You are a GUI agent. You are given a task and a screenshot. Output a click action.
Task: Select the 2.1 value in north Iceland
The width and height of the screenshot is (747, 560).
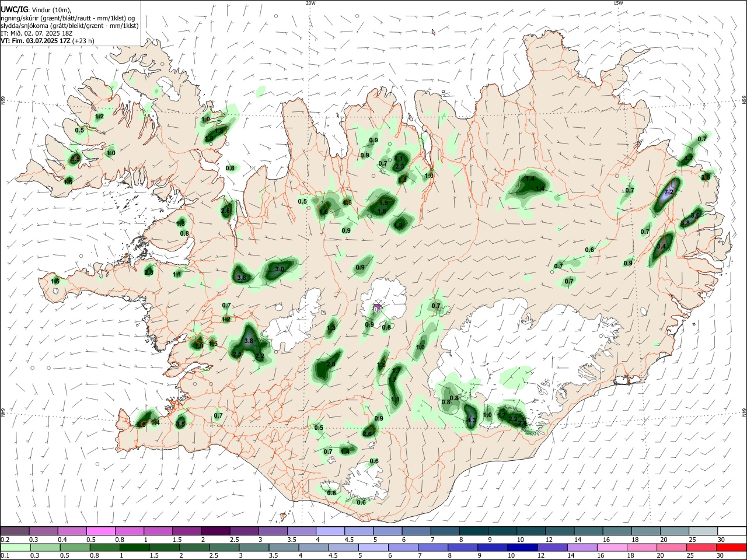(399, 158)
